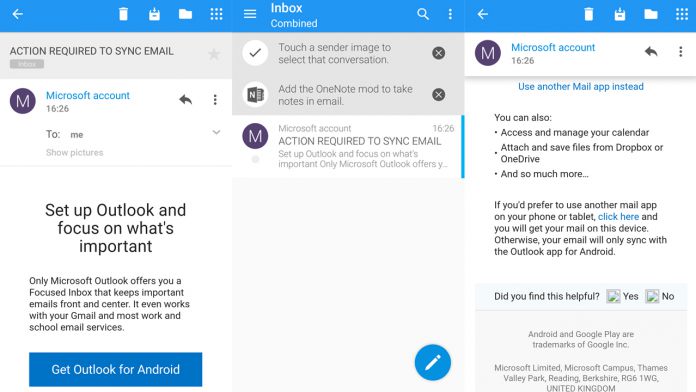Tap Show pictures link
Viewport: 696px width, 392px height.
point(75,152)
